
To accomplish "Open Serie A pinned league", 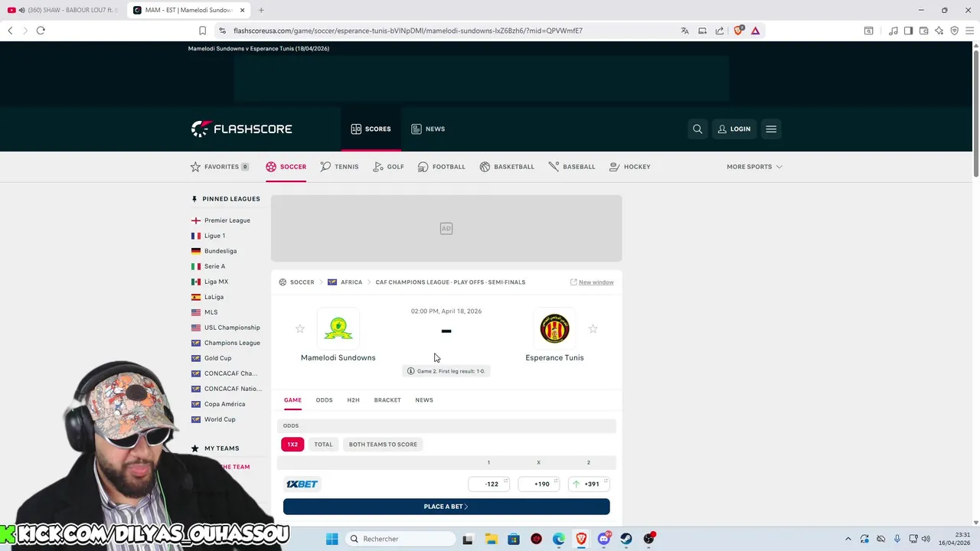I will pyautogui.click(x=214, y=266).
